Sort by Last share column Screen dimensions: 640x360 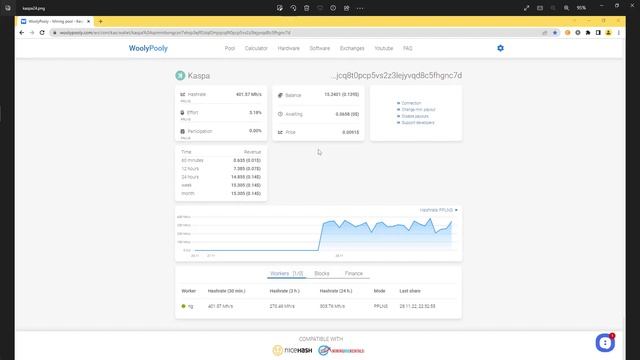tap(410, 291)
